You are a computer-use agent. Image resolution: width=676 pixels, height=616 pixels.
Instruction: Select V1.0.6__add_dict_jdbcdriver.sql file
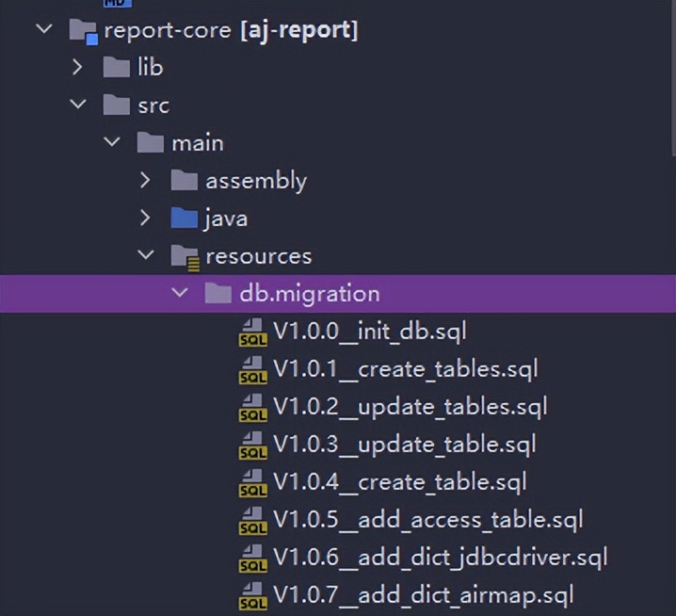coord(440,558)
